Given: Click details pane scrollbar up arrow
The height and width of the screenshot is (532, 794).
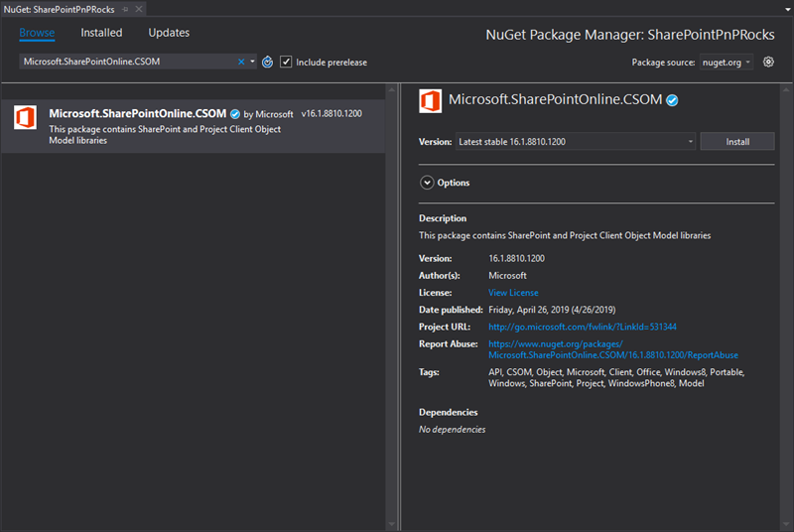Looking at the screenshot, I should 786,89.
